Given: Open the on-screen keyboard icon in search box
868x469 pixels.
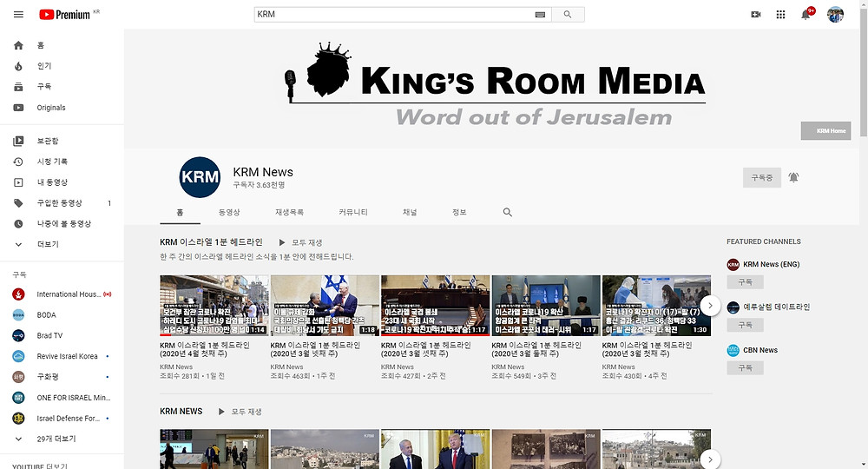Looking at the screenshot, I should tap(540, 15).
